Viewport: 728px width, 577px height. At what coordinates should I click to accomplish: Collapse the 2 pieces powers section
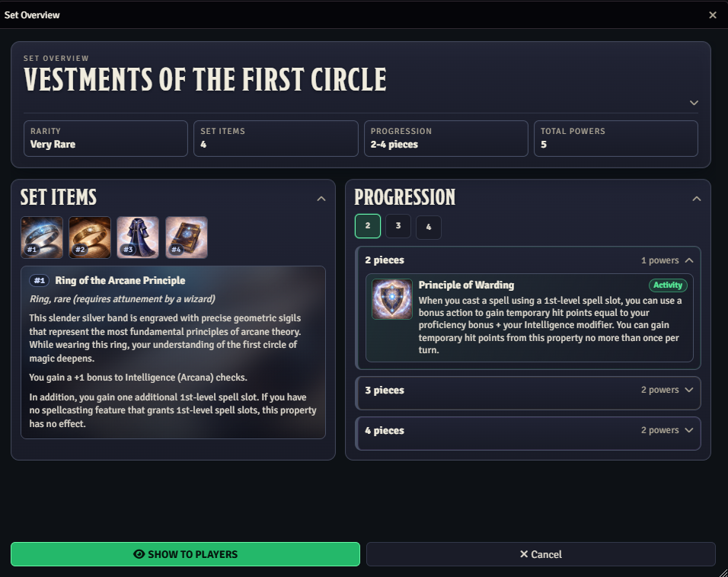point(688,260)
